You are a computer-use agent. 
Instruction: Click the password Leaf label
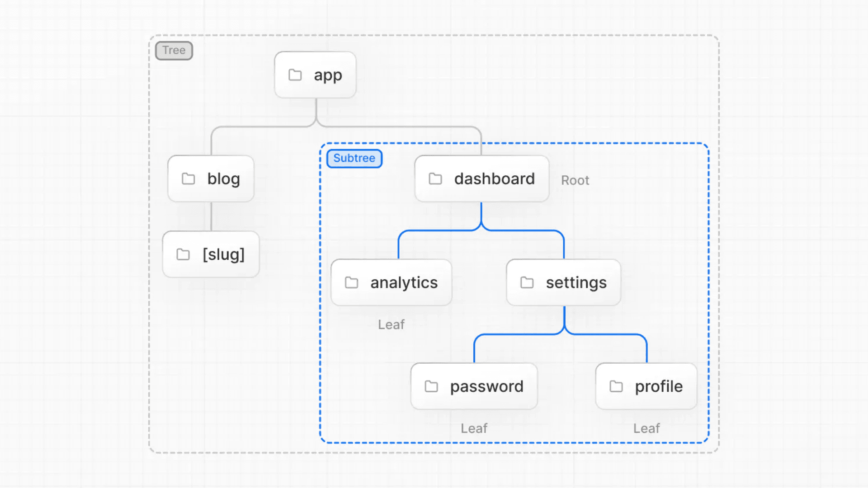click(474, 428)
